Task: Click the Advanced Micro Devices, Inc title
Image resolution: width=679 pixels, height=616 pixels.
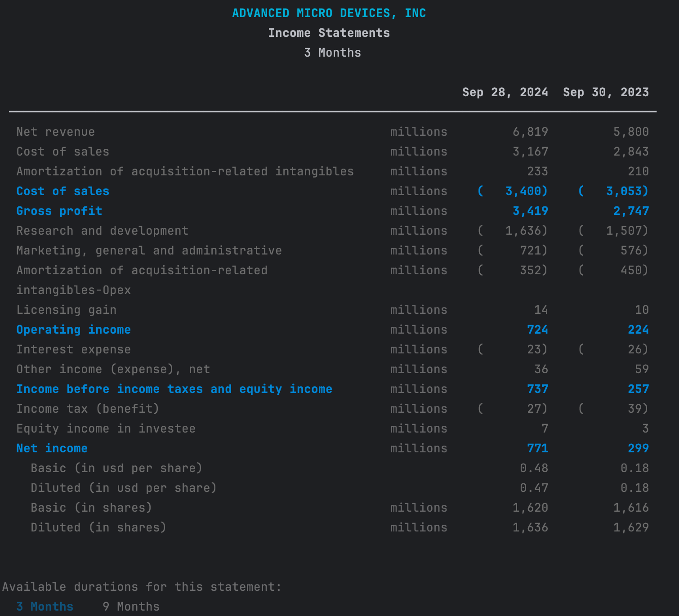Action: point(329,13)
